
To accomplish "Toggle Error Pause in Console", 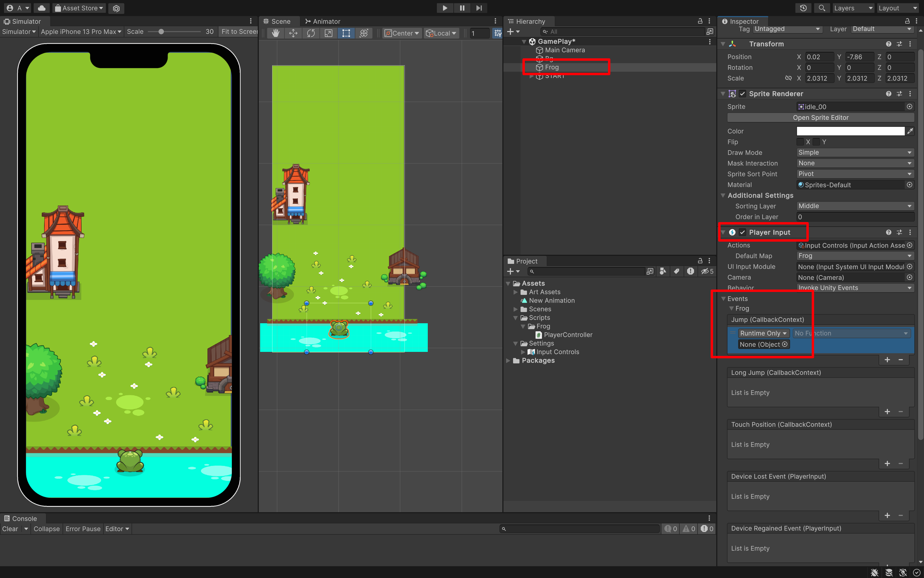I will pyautogui.click(x=83, y=529).
